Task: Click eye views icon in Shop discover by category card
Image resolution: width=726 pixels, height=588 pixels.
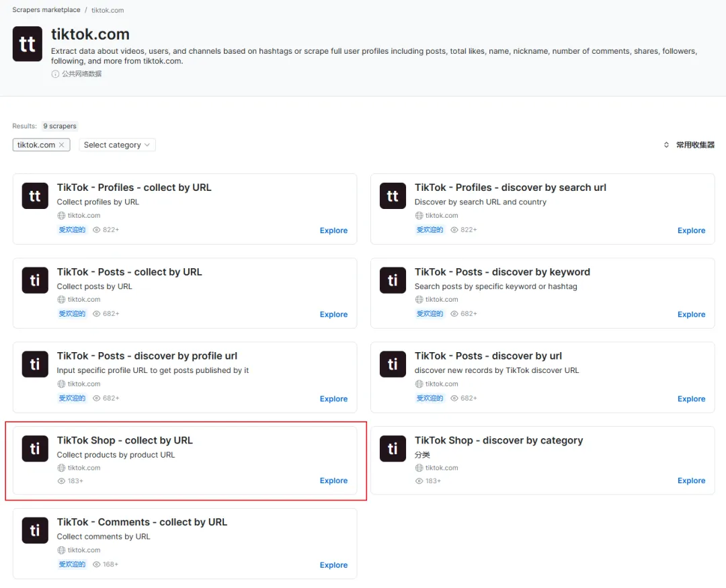Action: [x=419, y=481]
